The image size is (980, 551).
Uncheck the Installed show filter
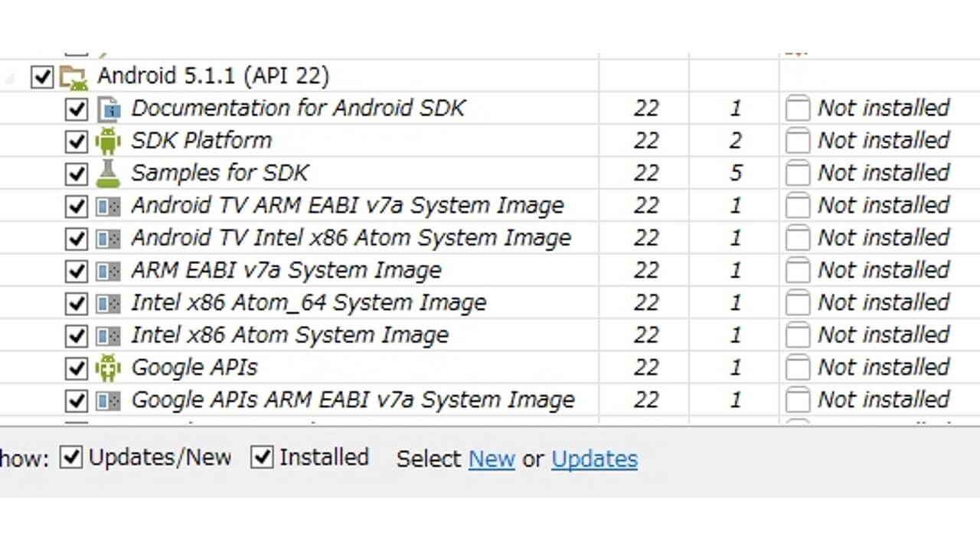click(x=263, y=457)
